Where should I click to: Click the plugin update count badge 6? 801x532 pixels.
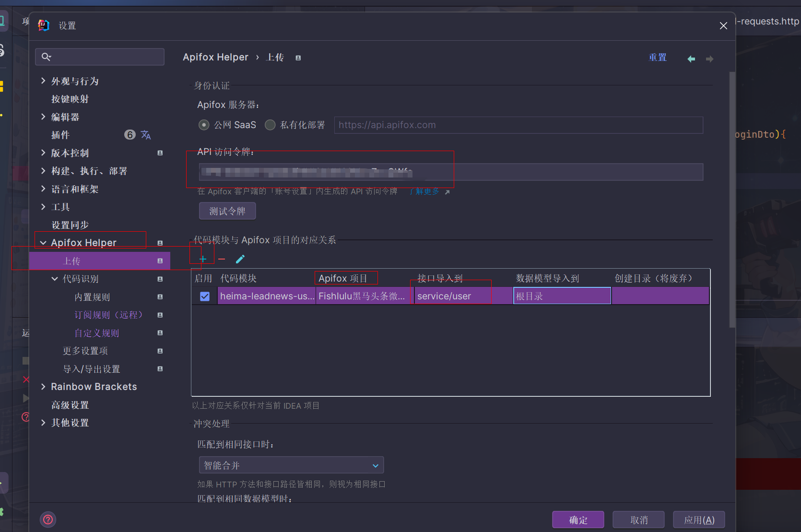pos(130,135)
